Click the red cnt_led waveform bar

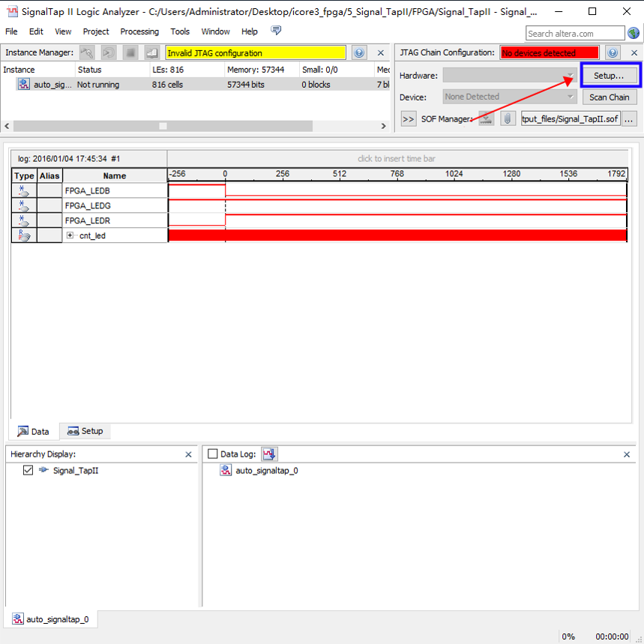point(397,235)
